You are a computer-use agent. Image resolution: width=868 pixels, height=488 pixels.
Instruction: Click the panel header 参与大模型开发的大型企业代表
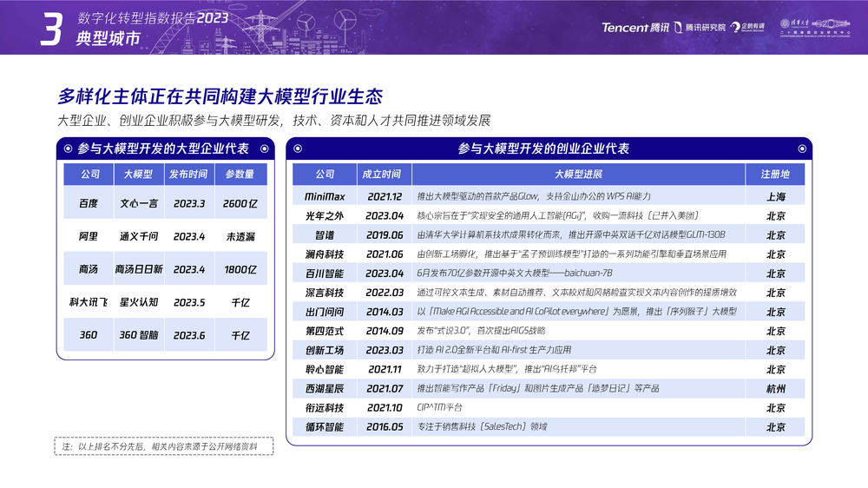[x=165, y=148]
